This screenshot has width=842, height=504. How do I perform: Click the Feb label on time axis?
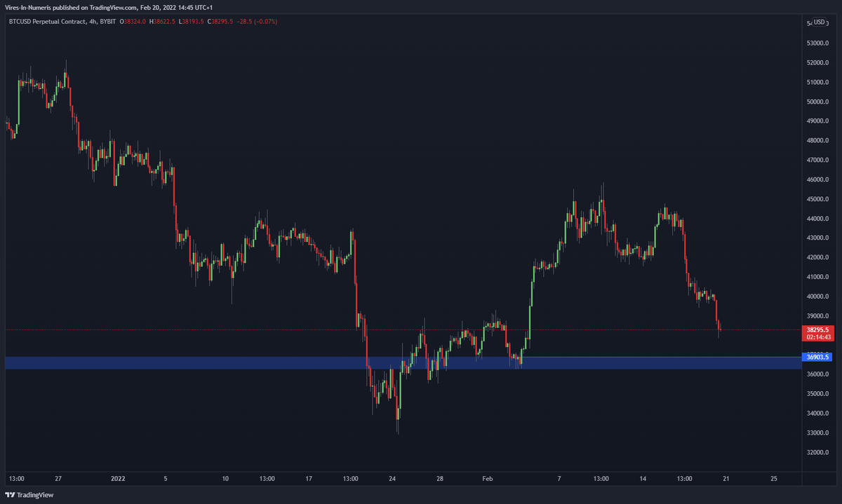tap(487, 479)
